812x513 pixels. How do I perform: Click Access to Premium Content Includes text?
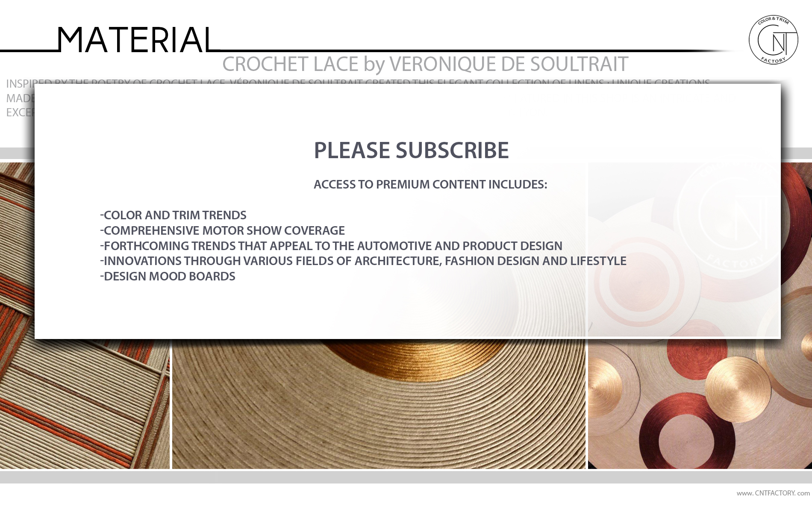430,184
